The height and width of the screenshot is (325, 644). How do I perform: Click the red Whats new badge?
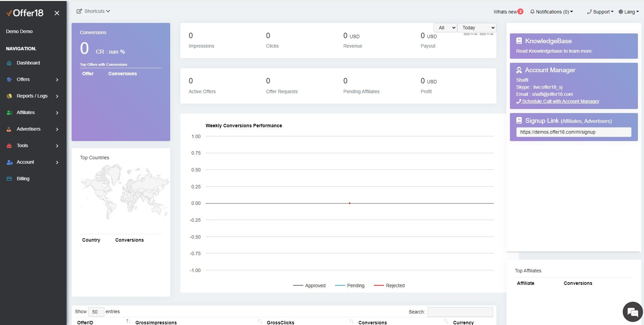click(x=520, y=11)
